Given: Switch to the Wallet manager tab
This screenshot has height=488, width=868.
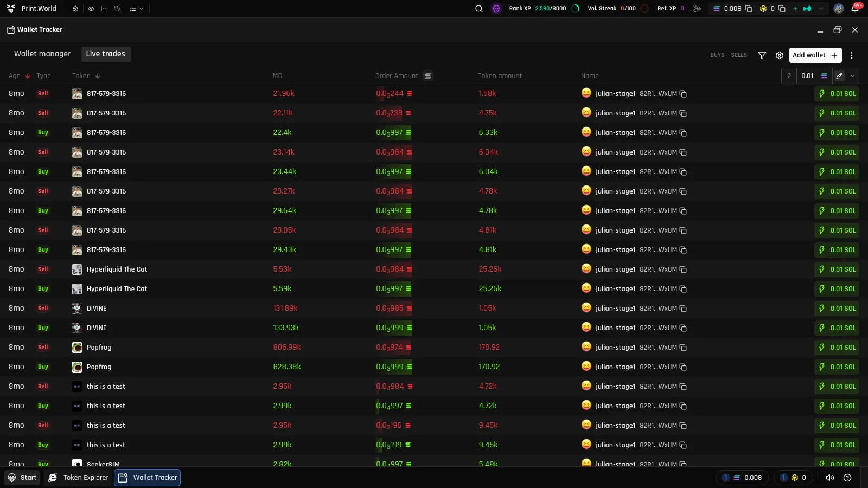Looking at the screenshot, I should click(42, 54).
